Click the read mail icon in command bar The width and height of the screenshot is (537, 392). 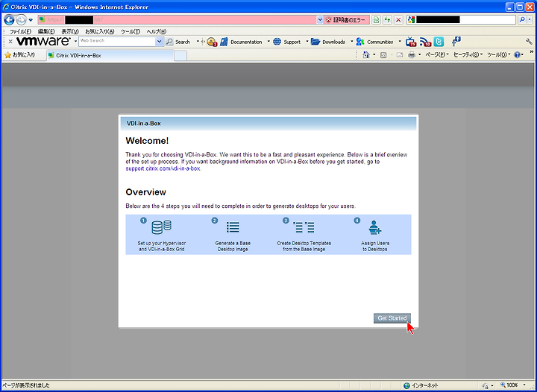point(399,55)
